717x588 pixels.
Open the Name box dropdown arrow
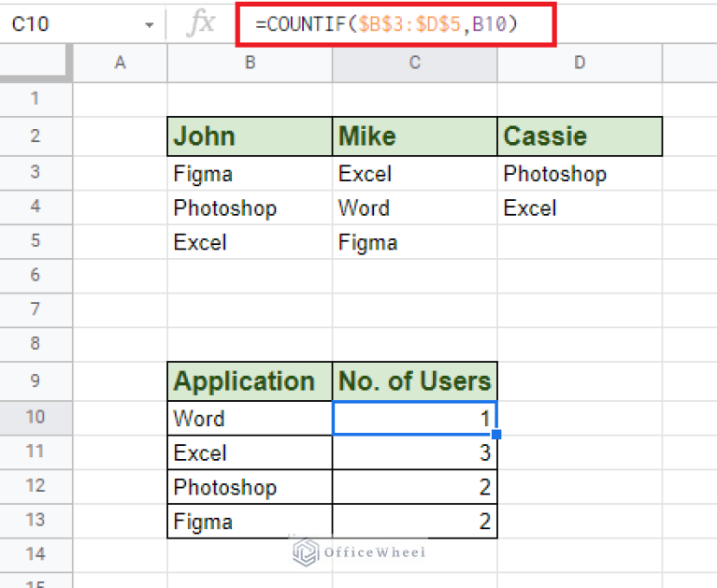pos(149,25)
